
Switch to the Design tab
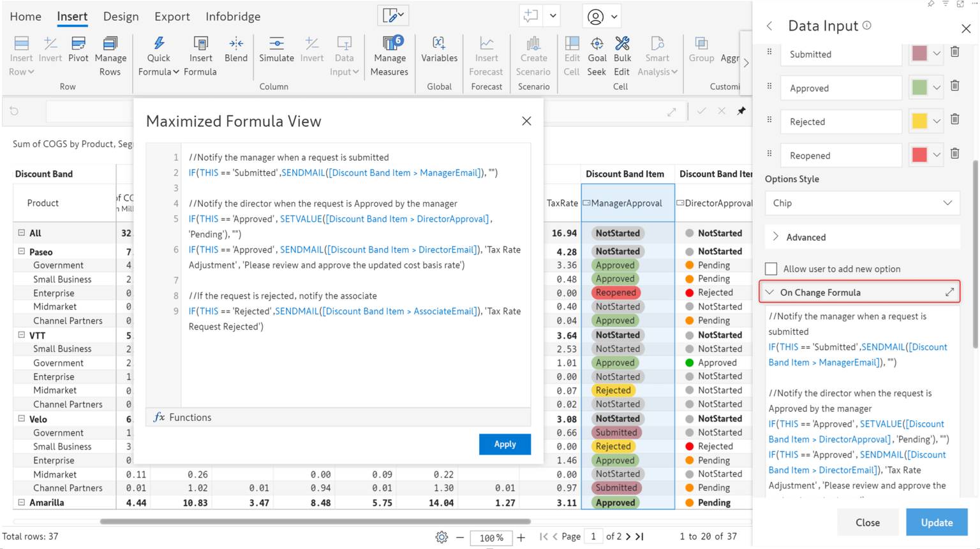pyautogui.click(x=121, y=17)
